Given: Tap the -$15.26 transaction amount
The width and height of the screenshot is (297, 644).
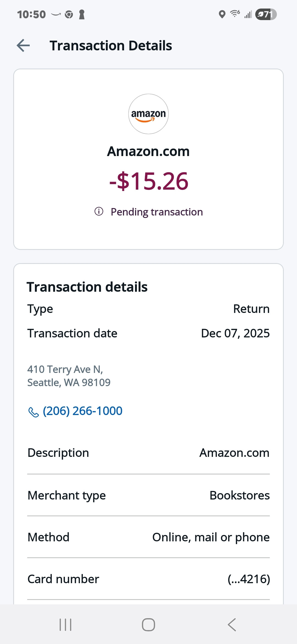Looking at the screenshot, I should [x=148, y=181].
